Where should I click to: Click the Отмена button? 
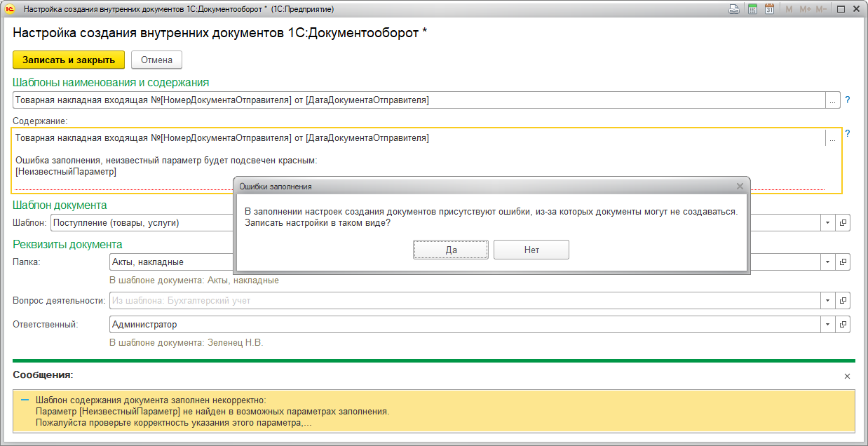coord(156,60)
